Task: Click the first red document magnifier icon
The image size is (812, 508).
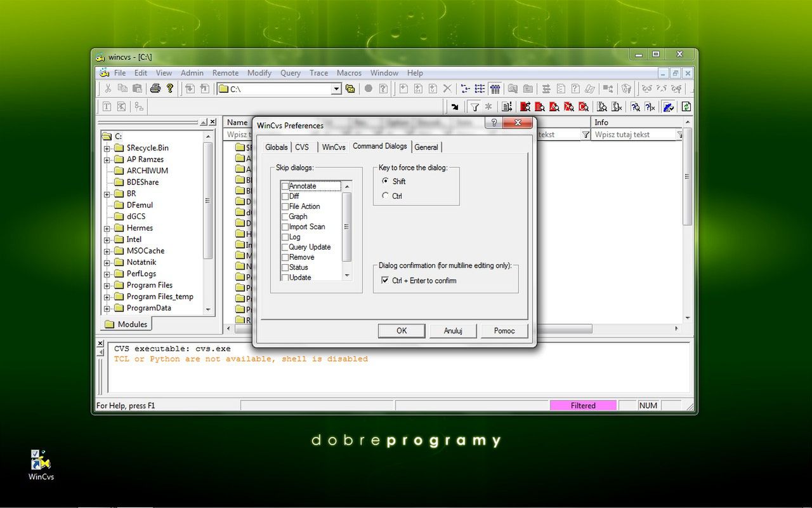Action: pyautogui.click(x=525, y=107)
